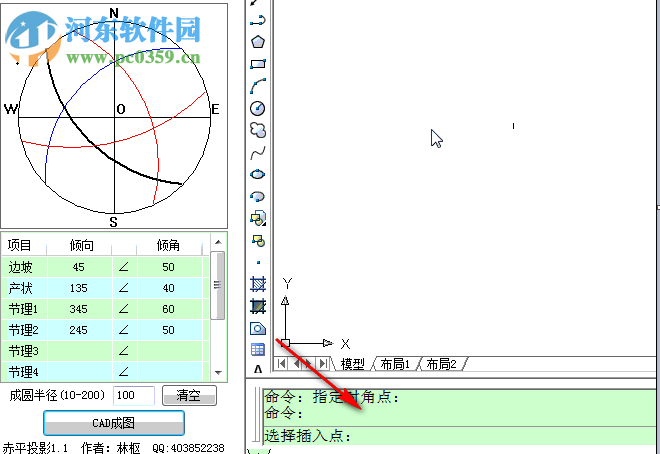Select the 节理2 倾向 cell 245
Image resolution: width=660 pixels, height=454 pixels.
pos(79,330)
